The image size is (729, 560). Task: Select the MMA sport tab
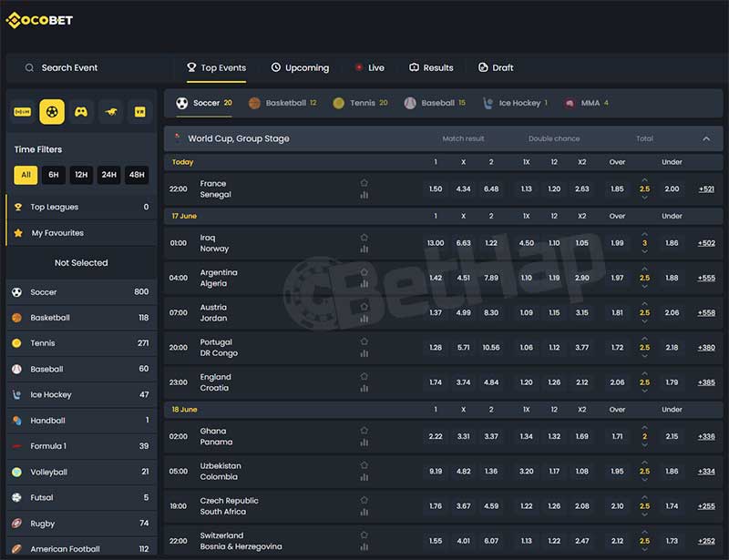click(x=586, y=103)
